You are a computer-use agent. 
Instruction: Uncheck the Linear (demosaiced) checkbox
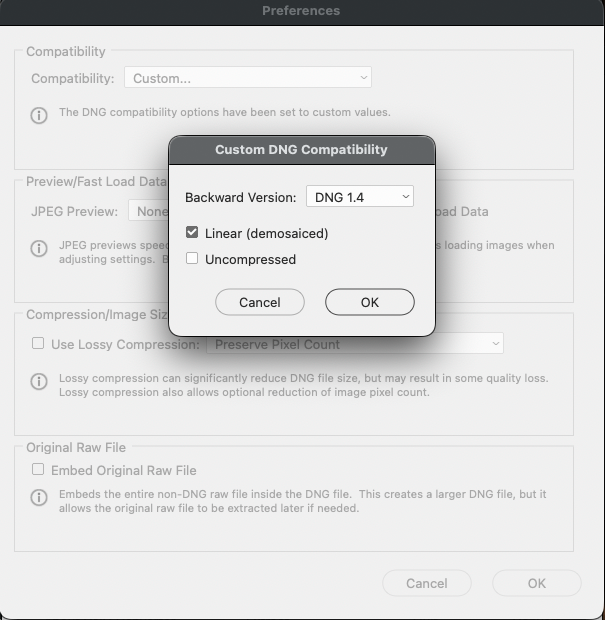(x=192, y=233)
